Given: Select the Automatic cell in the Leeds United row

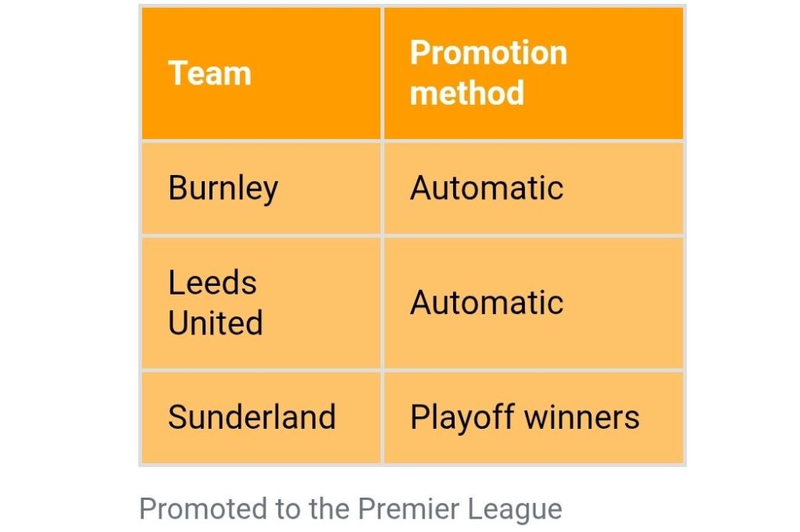Looking at the screenshot, I should (x=533, y=303).
